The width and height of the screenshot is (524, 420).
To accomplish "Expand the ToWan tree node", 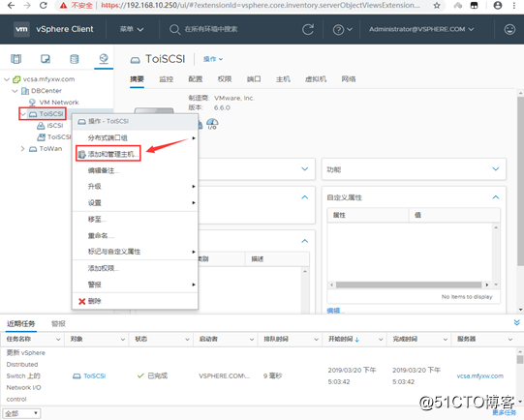I will [x=22, y=149].
